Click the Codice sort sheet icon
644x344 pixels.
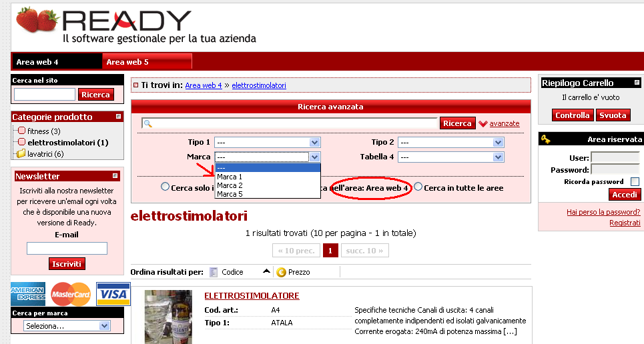213,272
